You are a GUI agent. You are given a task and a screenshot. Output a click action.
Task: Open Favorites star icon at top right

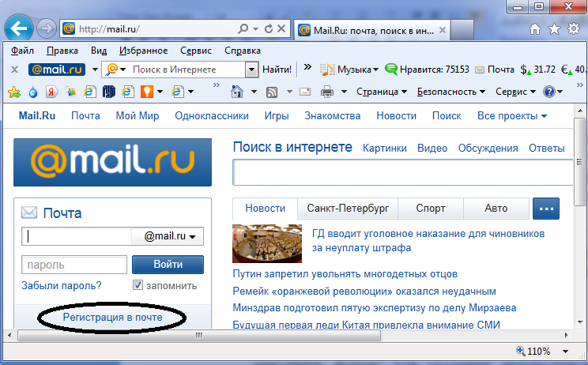pos(554,29)
